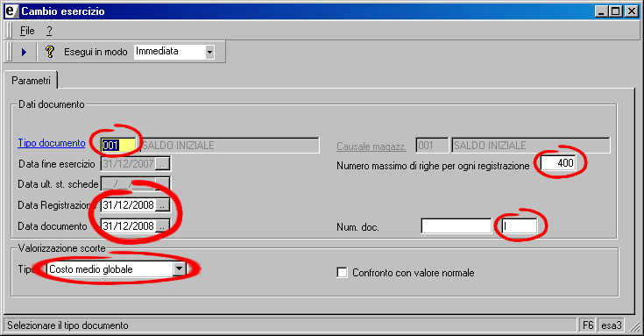Open the File menu
This screenshot has height=336, width=644.
[27, 31]
